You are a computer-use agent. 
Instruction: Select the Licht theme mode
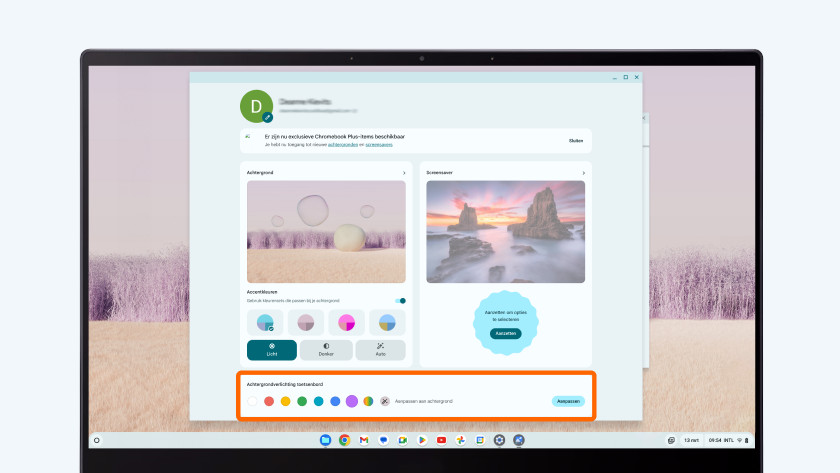coord(272,349)
